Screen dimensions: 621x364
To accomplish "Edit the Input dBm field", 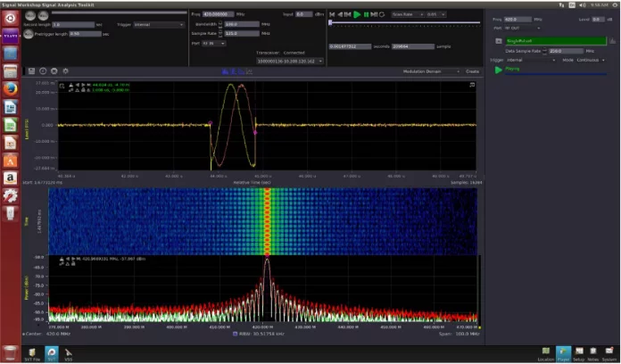I will coord(304,14).
